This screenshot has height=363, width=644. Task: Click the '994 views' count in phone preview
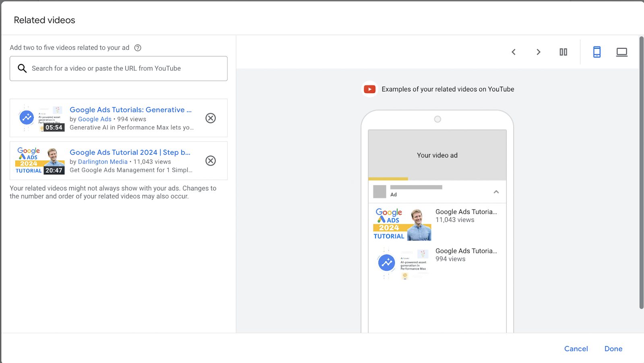[x=450, y=259]
